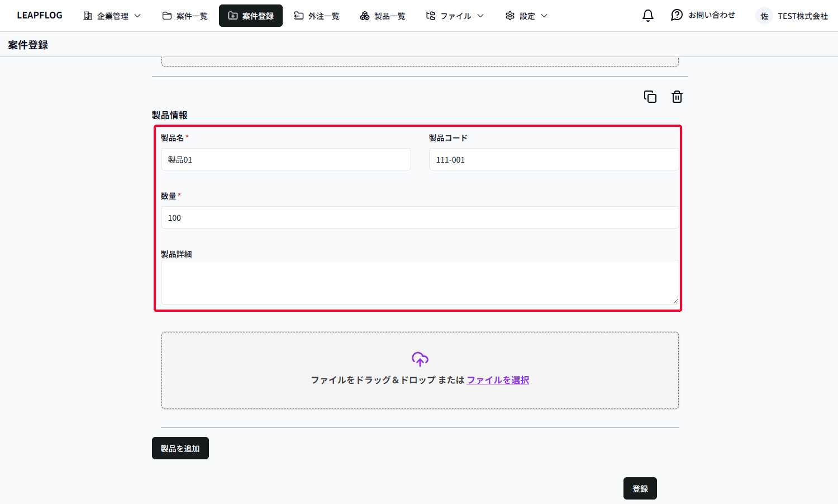Open the 設定 settings dropdown
Image resolution: width=838 pixels, height=504 pixels.
point(526,16)
